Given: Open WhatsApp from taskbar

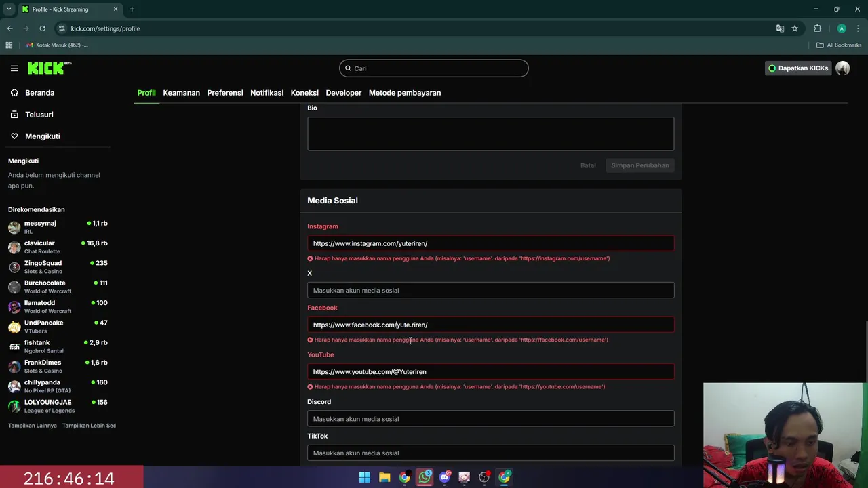Looking at the screenshot, I should pos(425,477).
